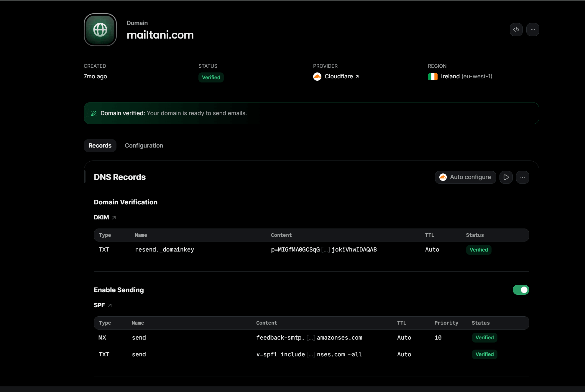Click the Domain Verification heading

pos(126,202)
